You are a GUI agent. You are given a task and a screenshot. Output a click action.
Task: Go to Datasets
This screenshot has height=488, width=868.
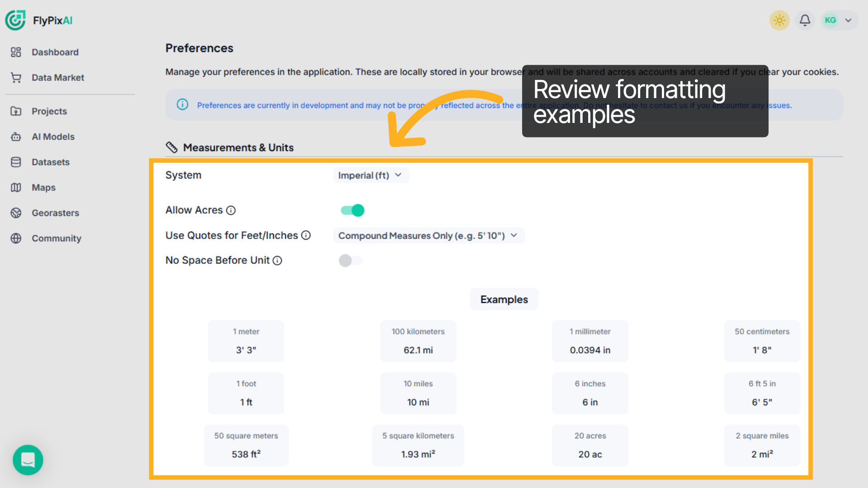(51, 162)
